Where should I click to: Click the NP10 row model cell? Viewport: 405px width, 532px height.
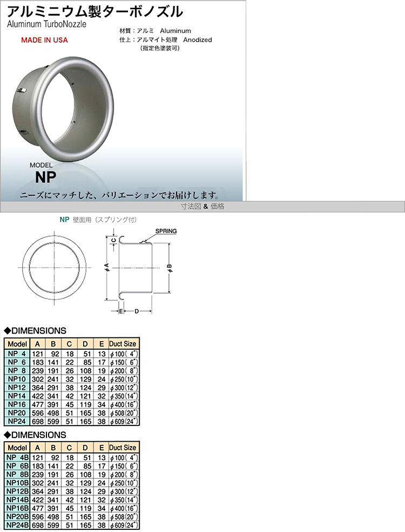click(17, 379)
